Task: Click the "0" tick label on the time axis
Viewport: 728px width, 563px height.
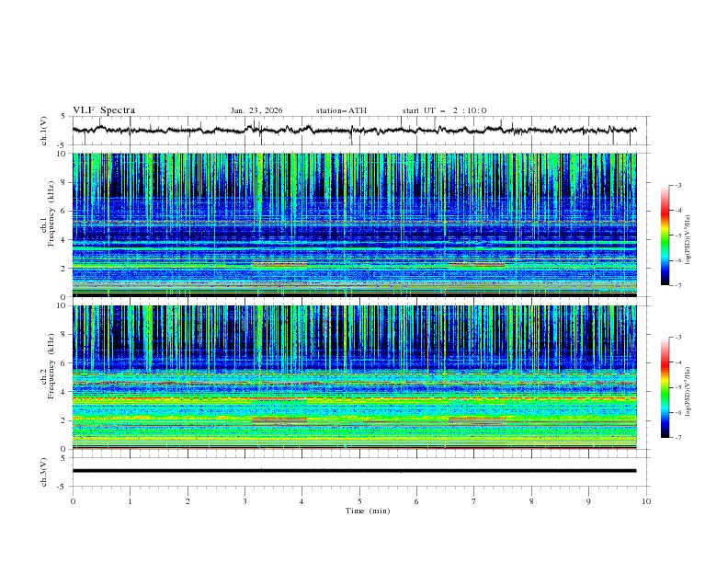Action: coord(73,501)
